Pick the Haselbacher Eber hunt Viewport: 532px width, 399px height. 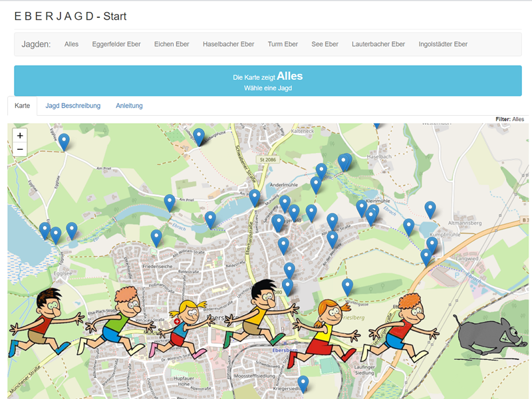point(228,45)
